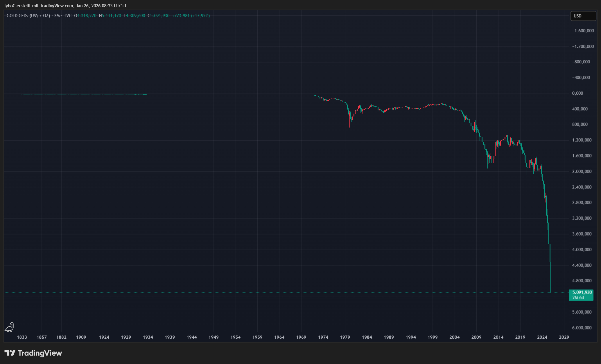Click the TradingView.com text in header
The image size is (601, 364).
pyautogui.click(x=57, y=6)
